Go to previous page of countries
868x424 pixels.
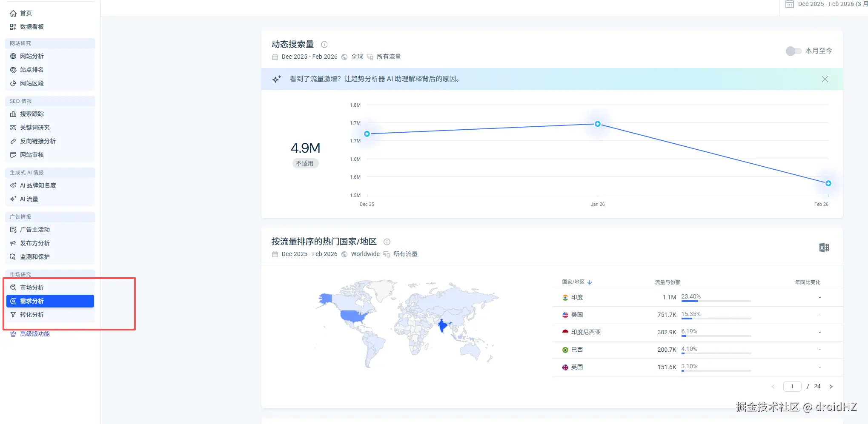click(x=773, y=387)
